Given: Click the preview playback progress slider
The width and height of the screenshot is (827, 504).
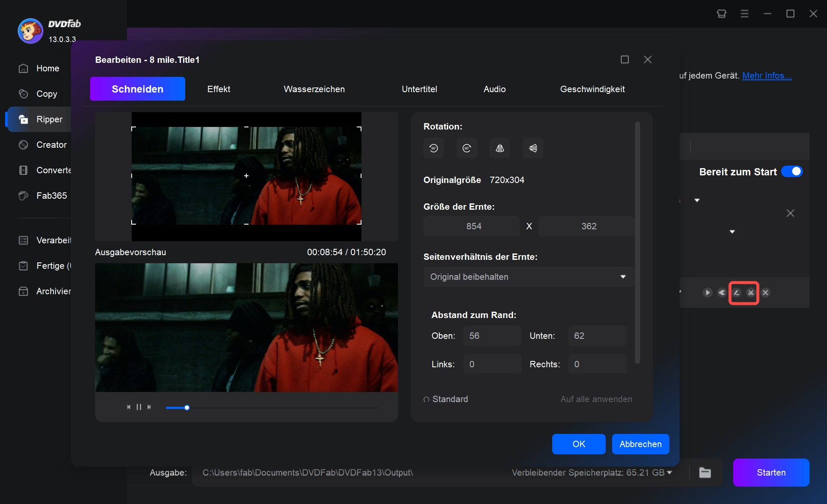Looking at the screenshot, I should click(x=272, y=408).
